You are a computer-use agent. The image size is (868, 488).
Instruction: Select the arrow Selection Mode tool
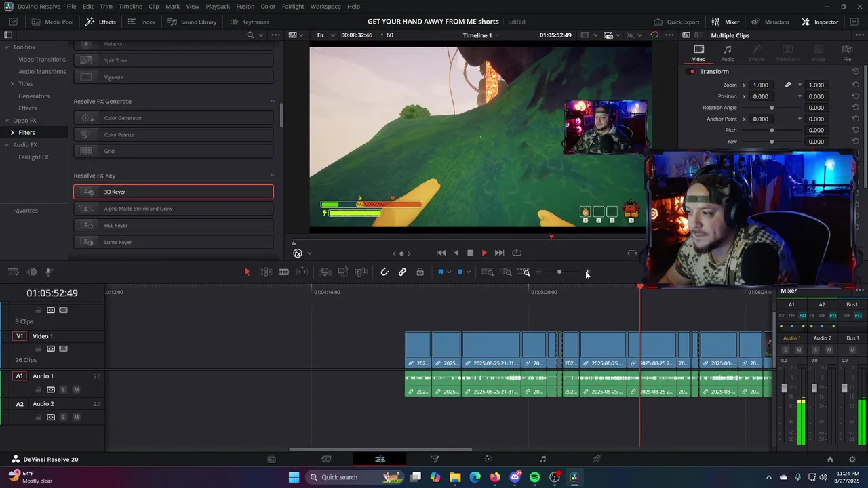(x=248, y=272)
